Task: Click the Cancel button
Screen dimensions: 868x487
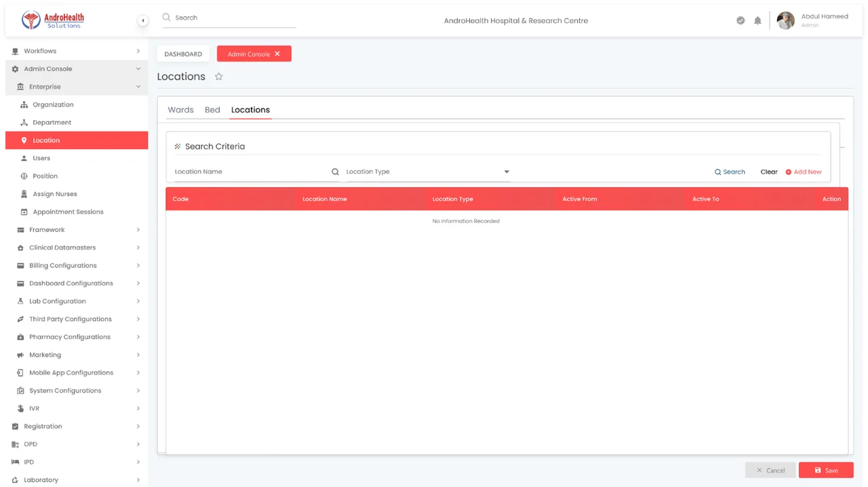Action: coord(770,470)
